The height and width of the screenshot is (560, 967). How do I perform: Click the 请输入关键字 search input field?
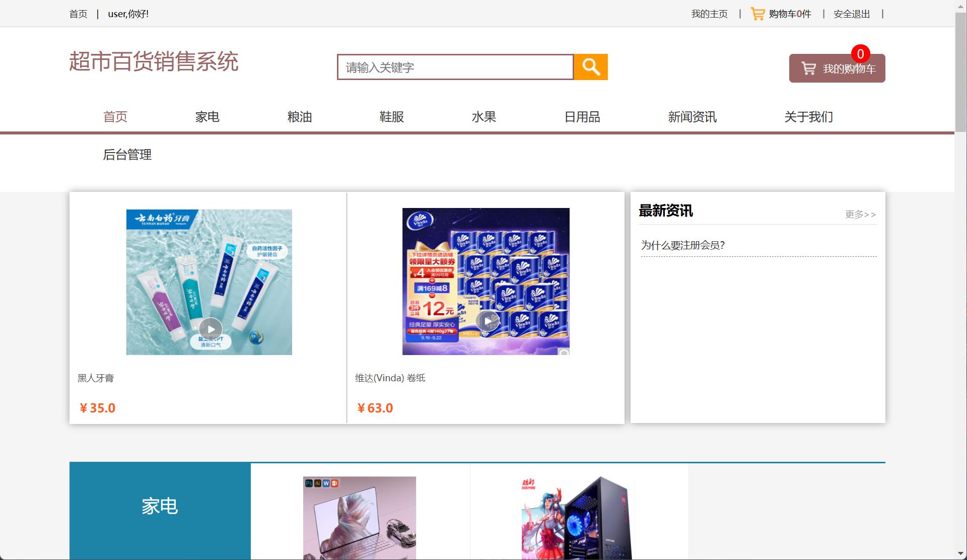click(x=456, y=66)
